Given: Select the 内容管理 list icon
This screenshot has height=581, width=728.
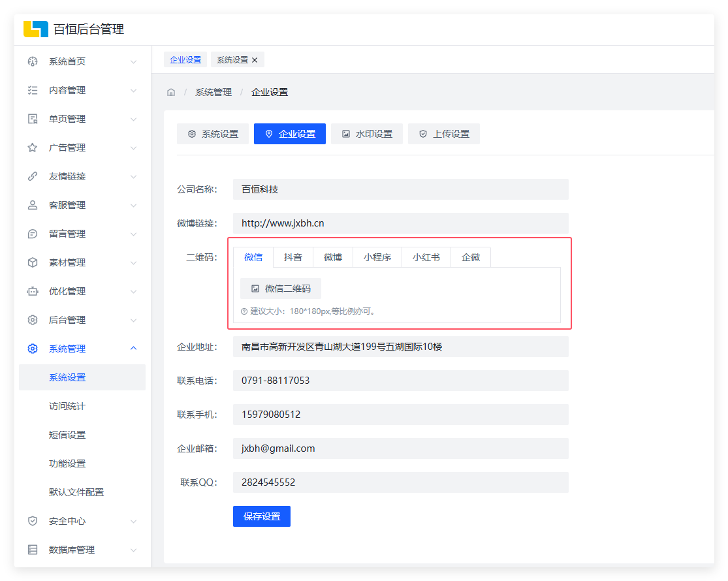Looking at the screenshot, I should pos(32,89).
